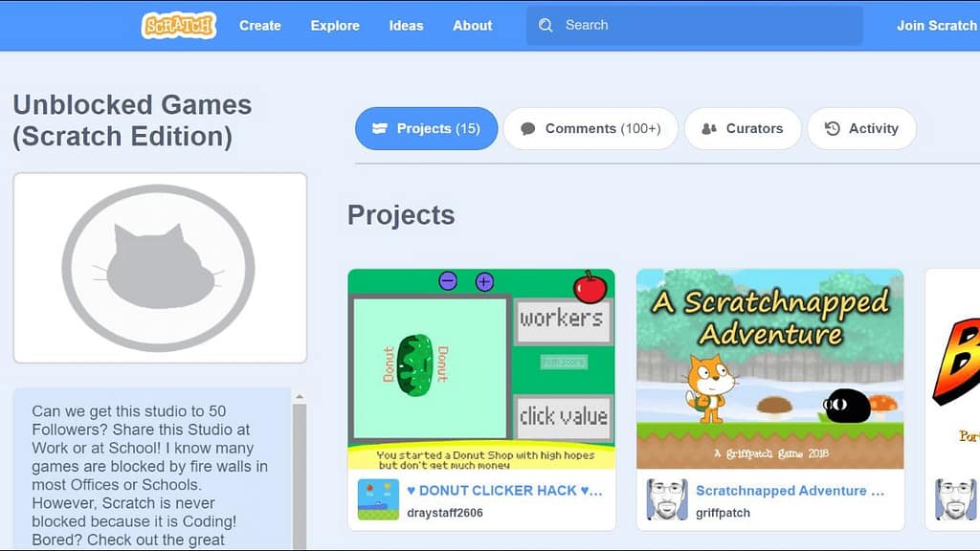Open griffpatch's avatar on Scratchnapped Adventure card
980x551 pixels.
(667, 499)
